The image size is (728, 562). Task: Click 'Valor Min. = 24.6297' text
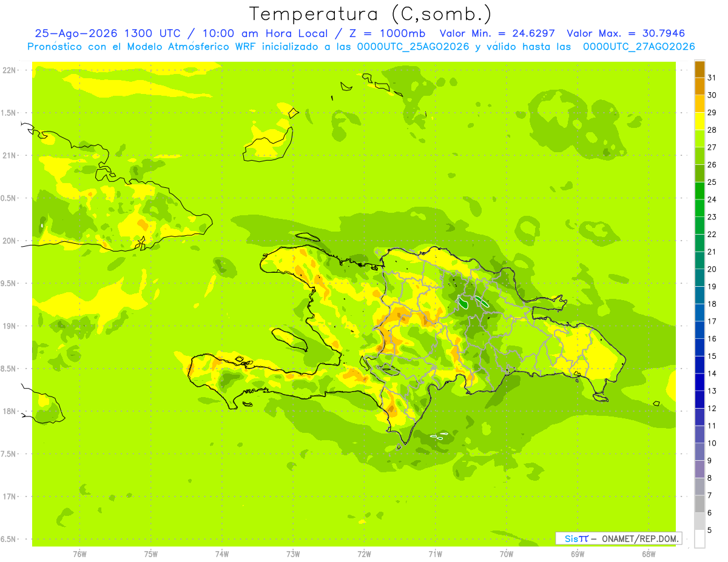(x=497, y=33)
